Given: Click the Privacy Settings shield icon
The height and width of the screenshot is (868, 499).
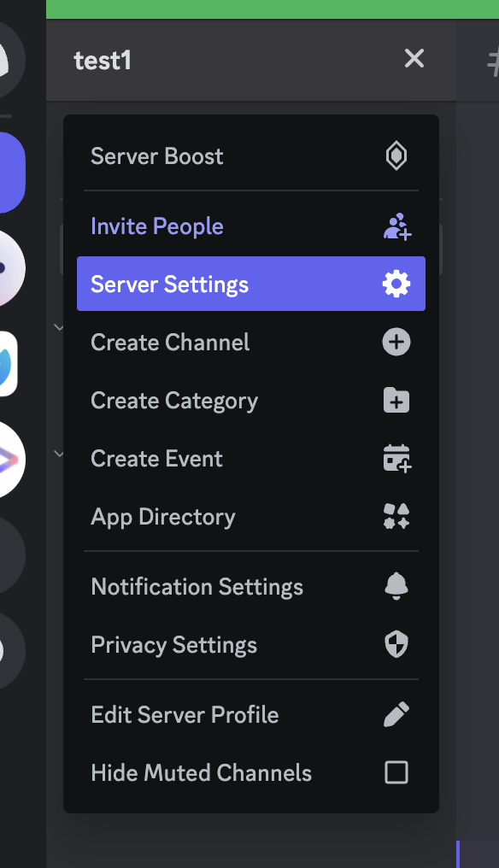Looking at the screenshot, I should [396, 644].
